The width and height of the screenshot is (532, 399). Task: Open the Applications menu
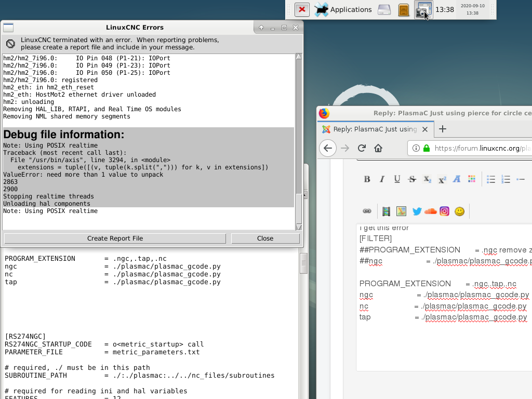tap(343, 9)
